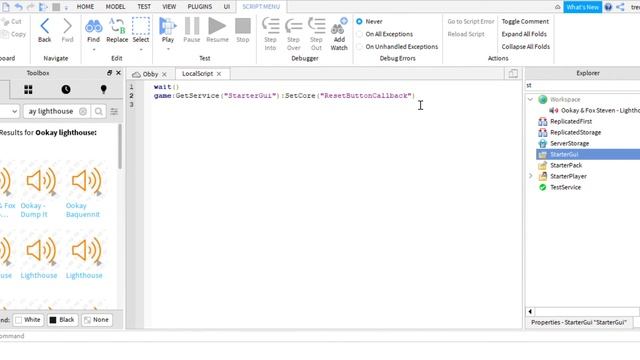Viewport: 640px width, 360px height.
Task: Click the share icon in title bar
Action: (620, 7)
